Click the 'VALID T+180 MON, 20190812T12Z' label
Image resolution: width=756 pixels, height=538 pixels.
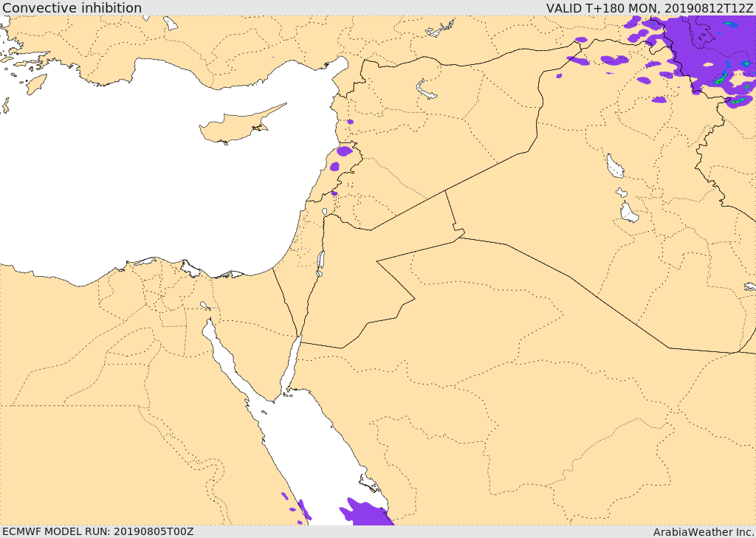(650, 7)
